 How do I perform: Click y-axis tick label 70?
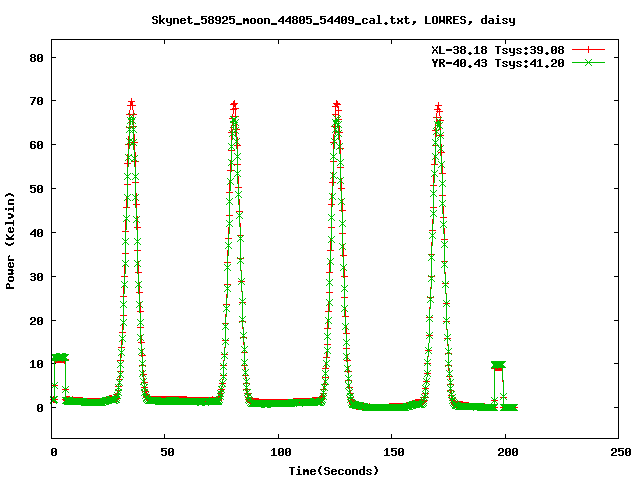click(36, 101)
